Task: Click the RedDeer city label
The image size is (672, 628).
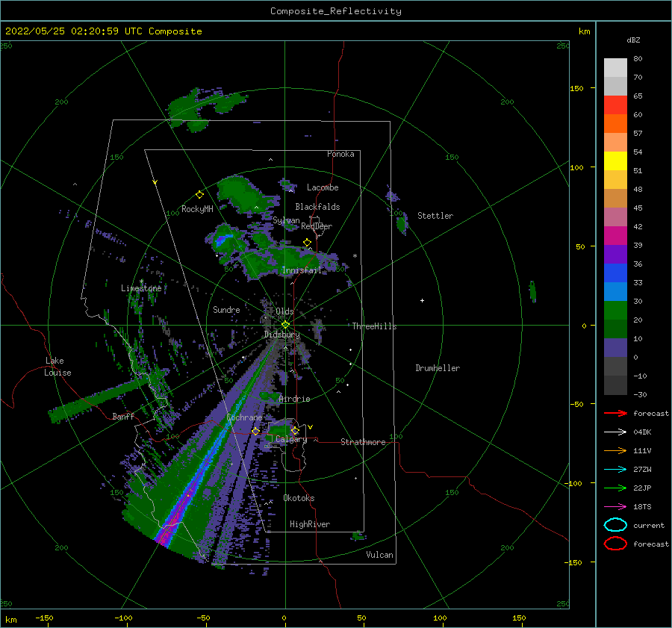Action: click(x=317, y=226)
